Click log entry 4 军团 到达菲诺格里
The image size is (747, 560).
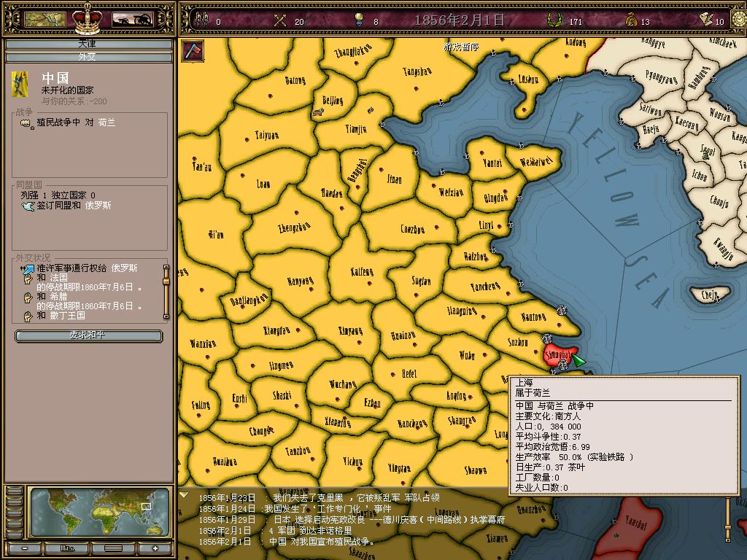275,531
